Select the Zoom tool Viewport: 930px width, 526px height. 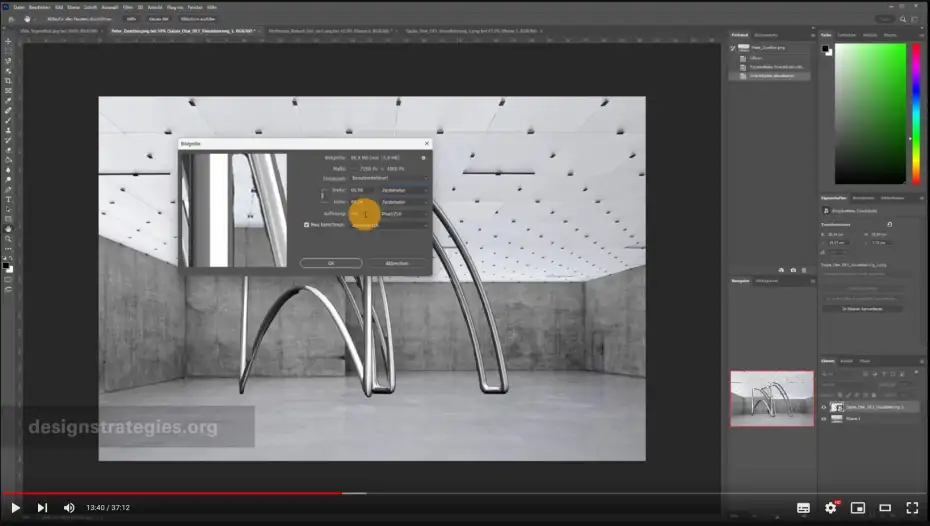[8, 239]
